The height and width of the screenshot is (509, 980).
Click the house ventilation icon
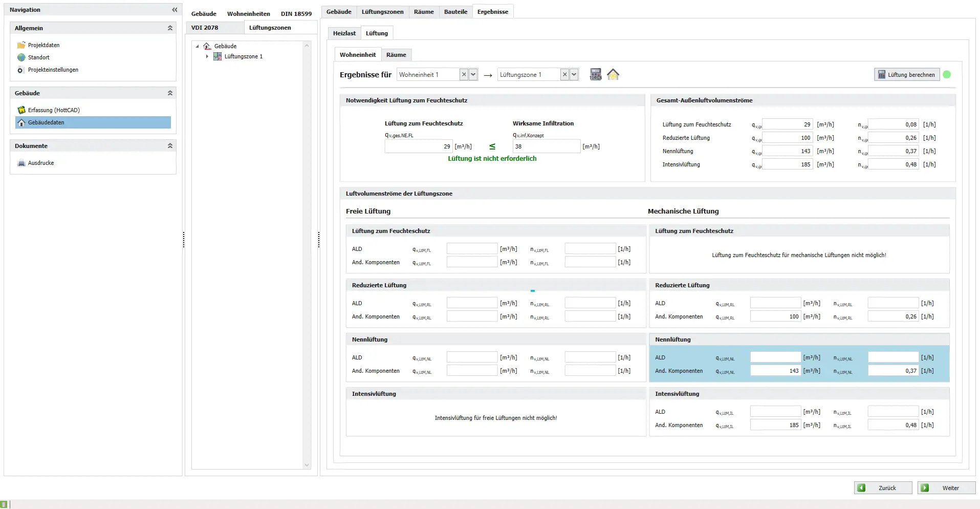click(x=613, y=75)
